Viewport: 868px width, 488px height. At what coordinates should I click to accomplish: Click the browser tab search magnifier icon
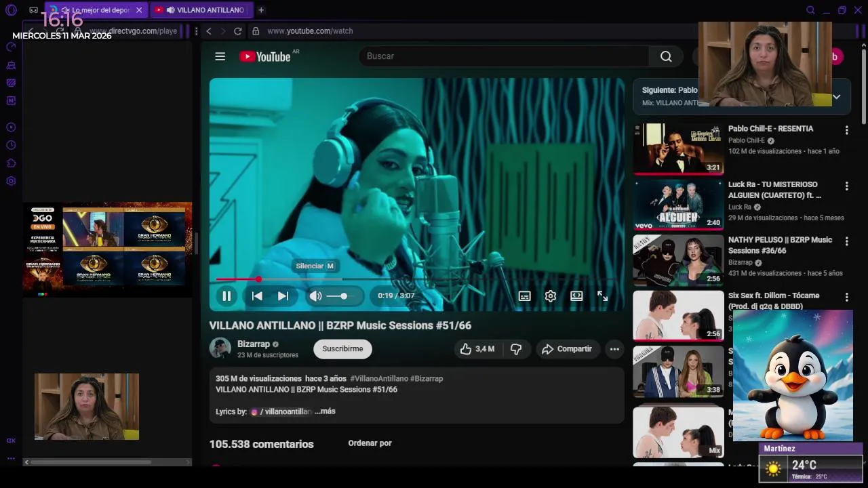click(810, 10)
